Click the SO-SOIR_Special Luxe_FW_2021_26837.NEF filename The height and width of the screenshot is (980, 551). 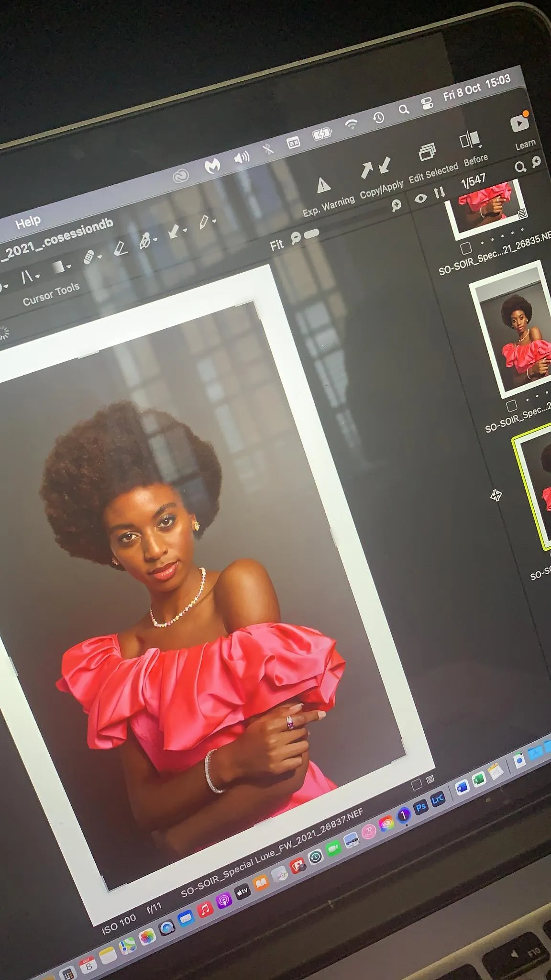click(x=272, y=853)
